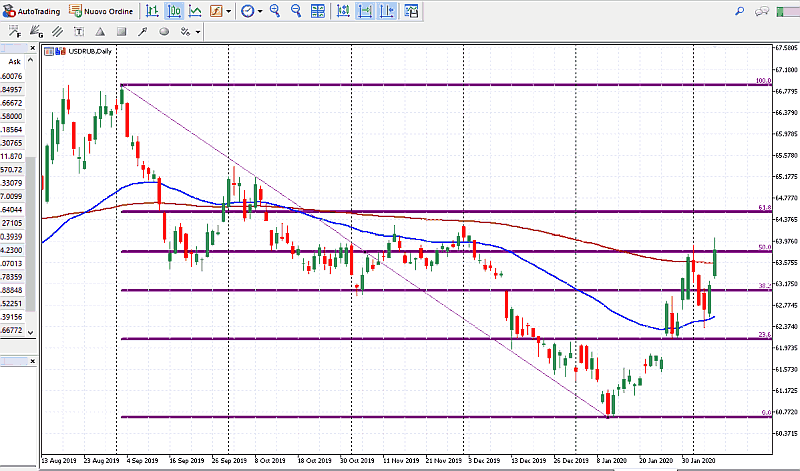Switch chart to line chart mode
The image size is (800, 471).
(195, 11)
